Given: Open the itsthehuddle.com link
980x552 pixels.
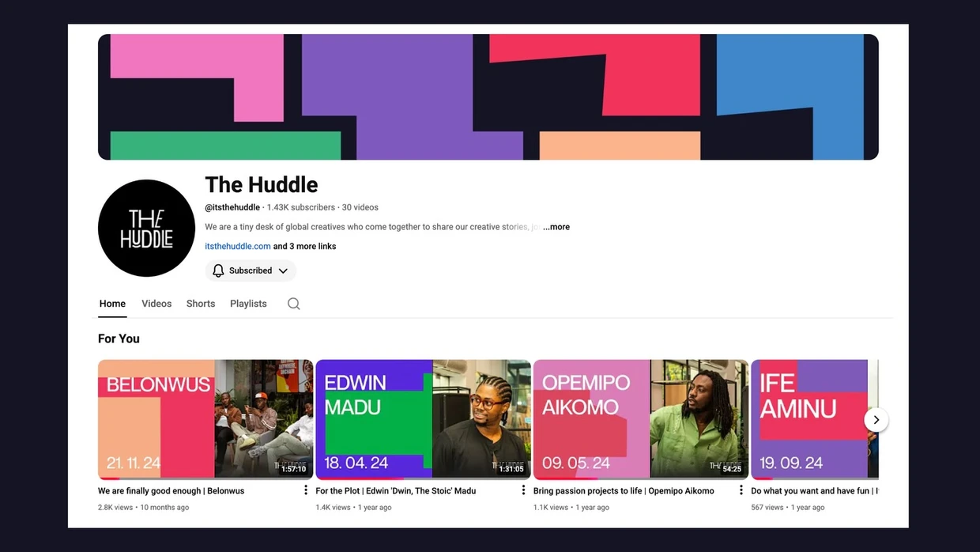Looking at the screenshot, I should coord(238,247).
